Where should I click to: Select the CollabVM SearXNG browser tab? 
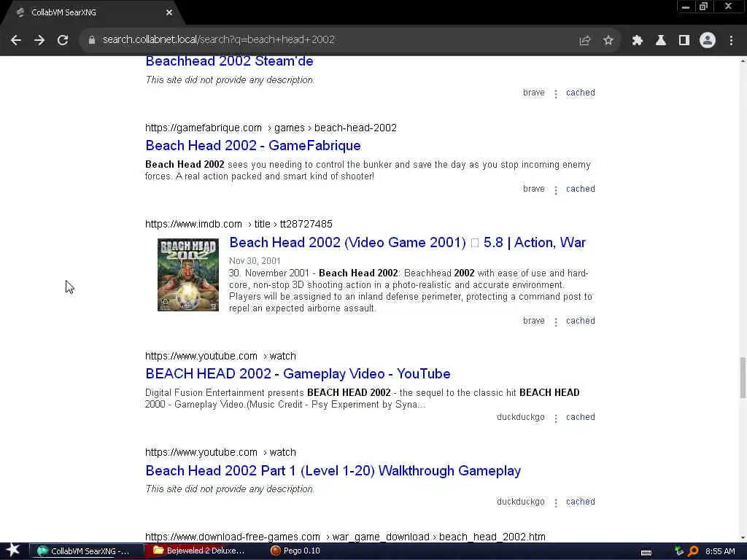coord(90,13)
